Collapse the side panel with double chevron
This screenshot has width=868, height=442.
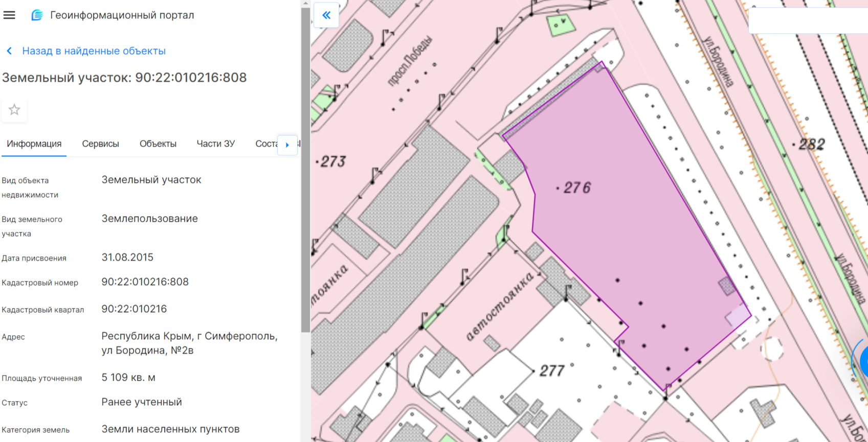326,15
